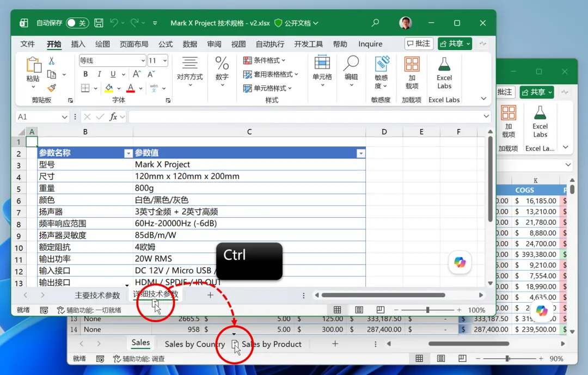
Task: Toggle the AutoSave switch off/on
Action: click(78, 23)
